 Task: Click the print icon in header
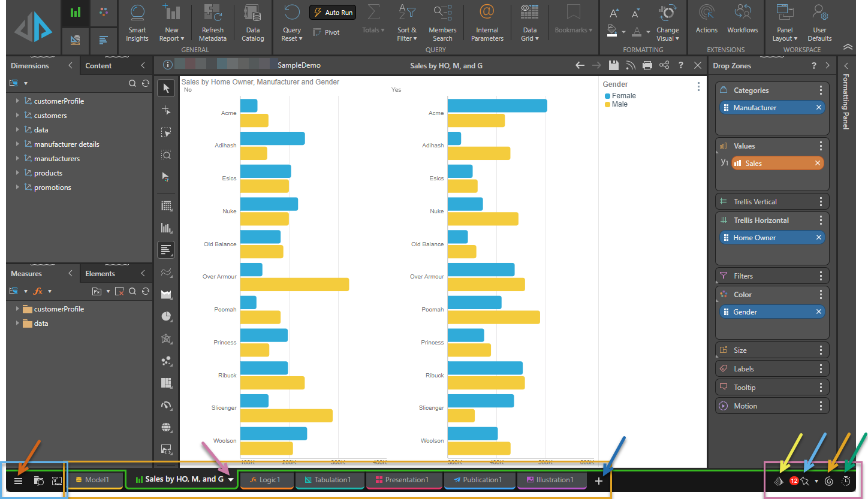point(647,65)
